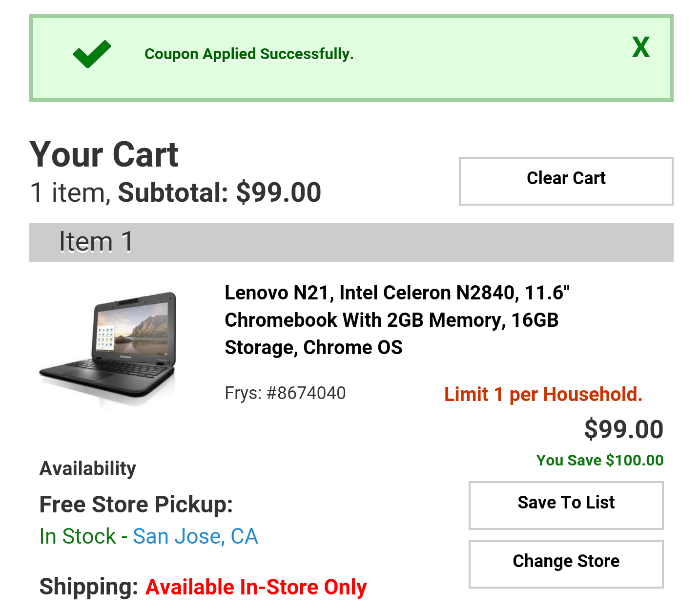Click the Availability section label
This screenshot has width=700, height=613.
pos(88,468)
